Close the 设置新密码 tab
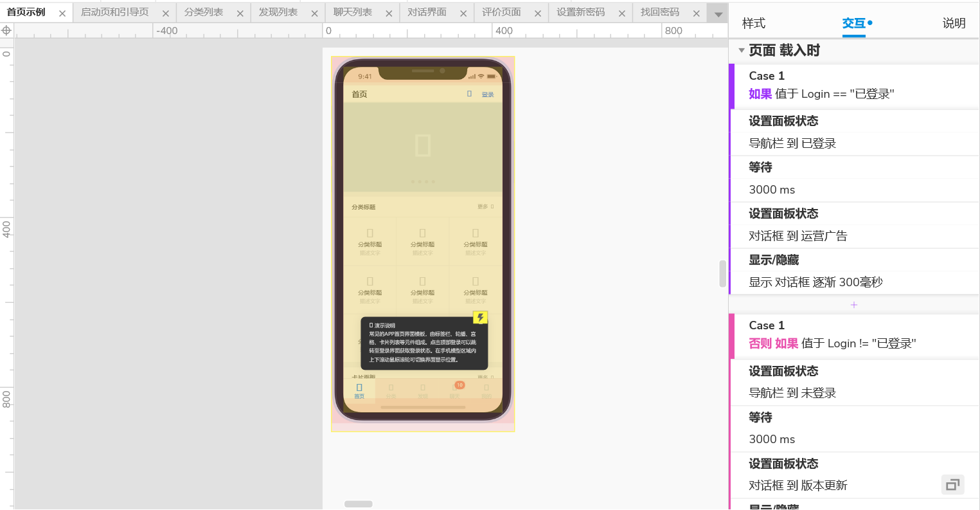980x510 pixels. [x=621, y=14]
